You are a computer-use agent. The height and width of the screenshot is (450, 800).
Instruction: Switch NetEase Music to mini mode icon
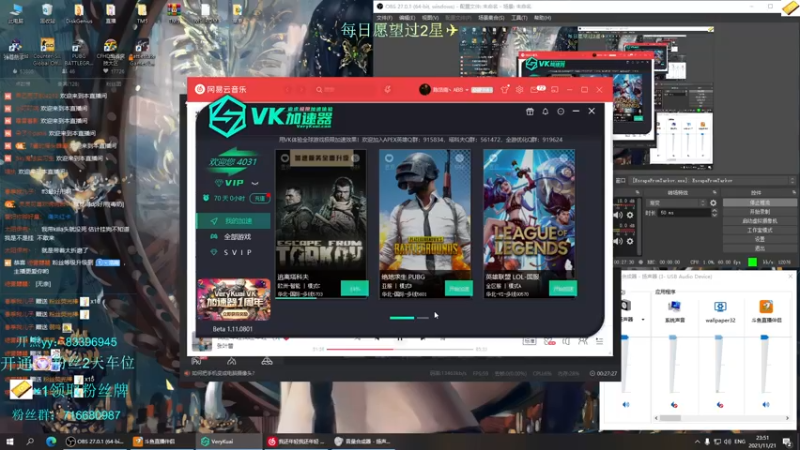(555, 89)
